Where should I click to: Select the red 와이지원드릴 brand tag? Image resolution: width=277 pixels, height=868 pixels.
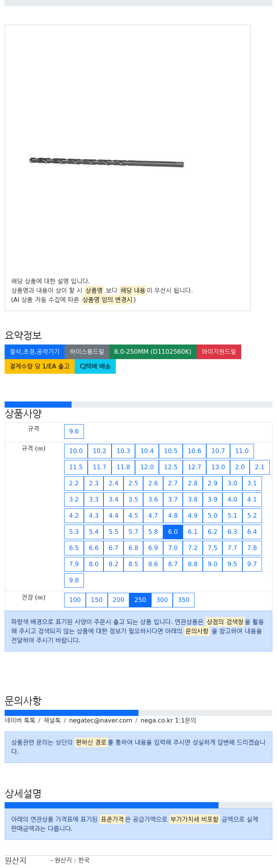click(219, 352)
